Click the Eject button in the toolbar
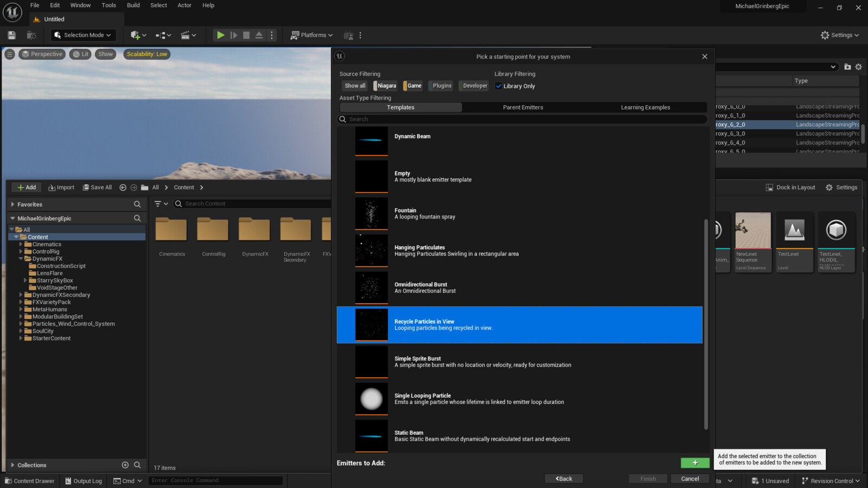Image resolution: width=868 pixels, height=488 pixels. [x=259, y=35]
